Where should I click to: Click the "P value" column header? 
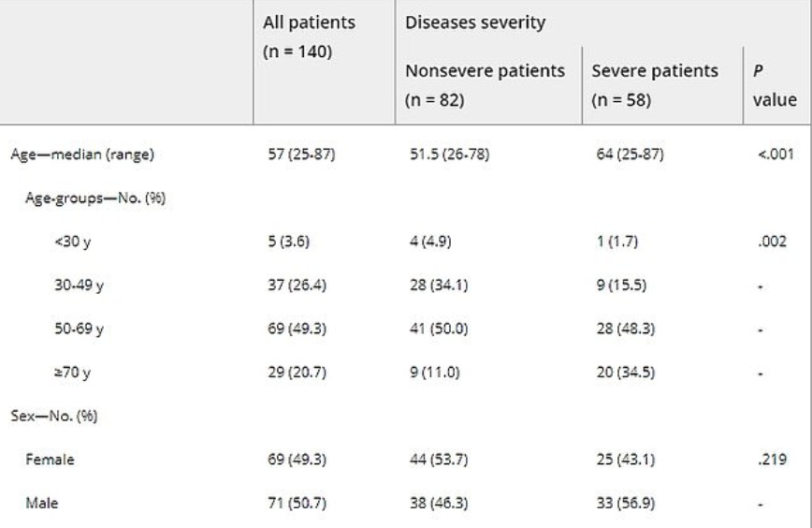[x=772, y=84]
